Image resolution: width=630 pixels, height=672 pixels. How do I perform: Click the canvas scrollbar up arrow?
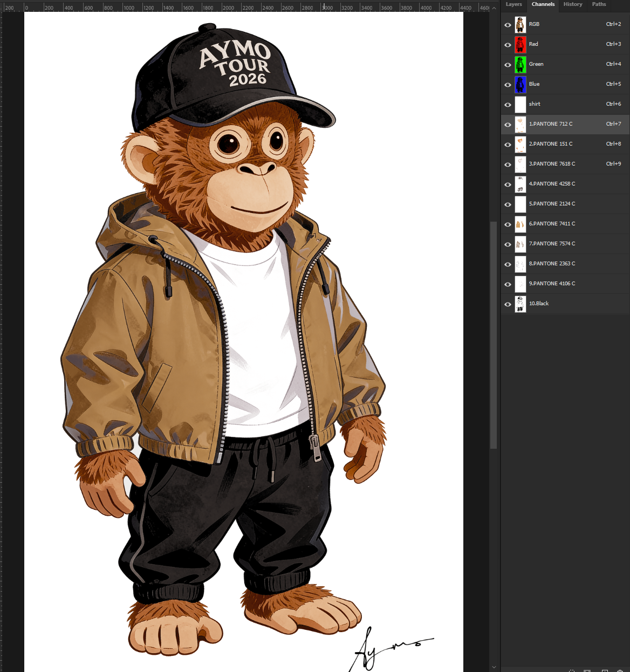click(494, 8)
